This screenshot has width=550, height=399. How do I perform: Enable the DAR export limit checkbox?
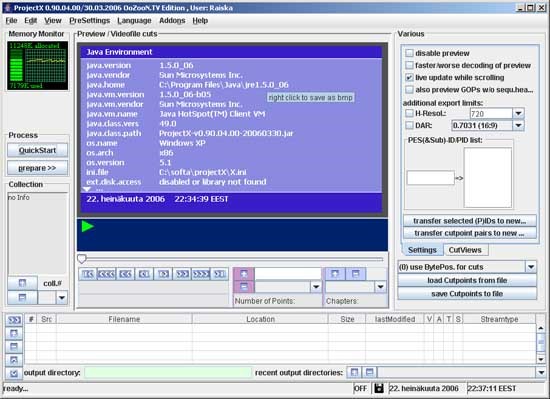coord(409,125)
